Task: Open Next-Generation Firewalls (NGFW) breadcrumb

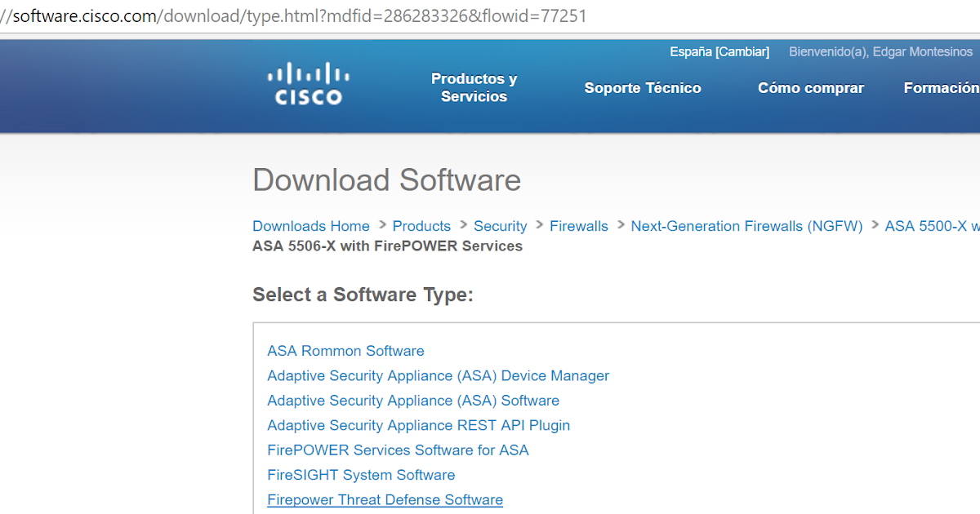Action: [x=746, y=226]
